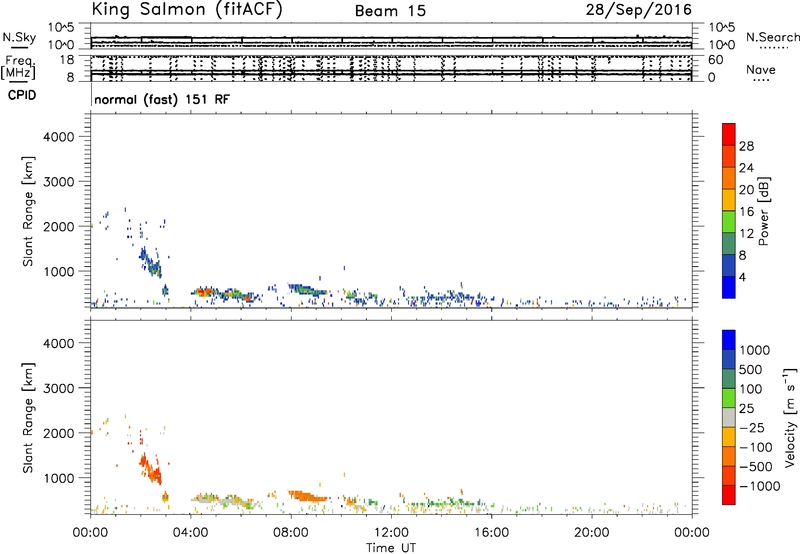Click the blue echo streak near 1000 km in power panel
Image resolution: width=800 pixels, height=554 pixels.
tap(150, 262)
